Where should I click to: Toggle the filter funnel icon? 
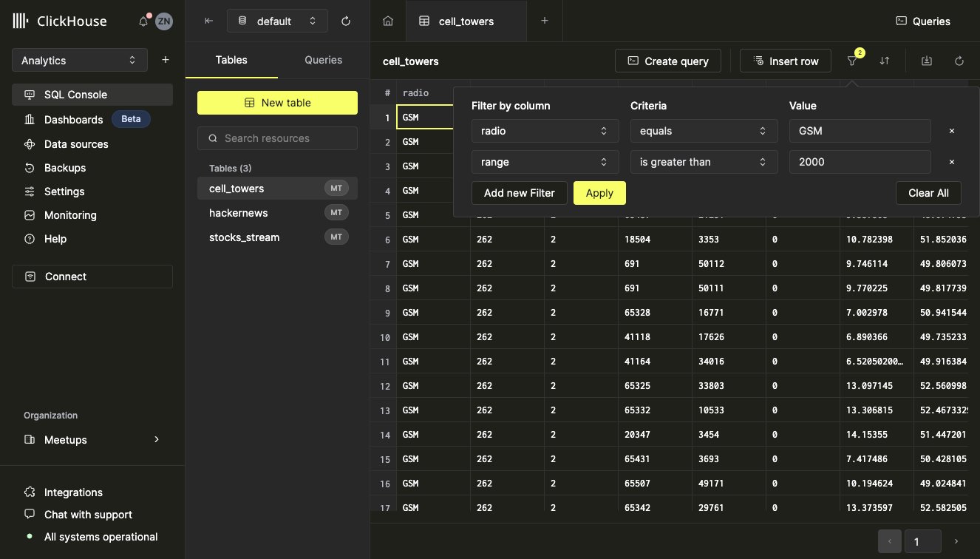click(852, 61)
